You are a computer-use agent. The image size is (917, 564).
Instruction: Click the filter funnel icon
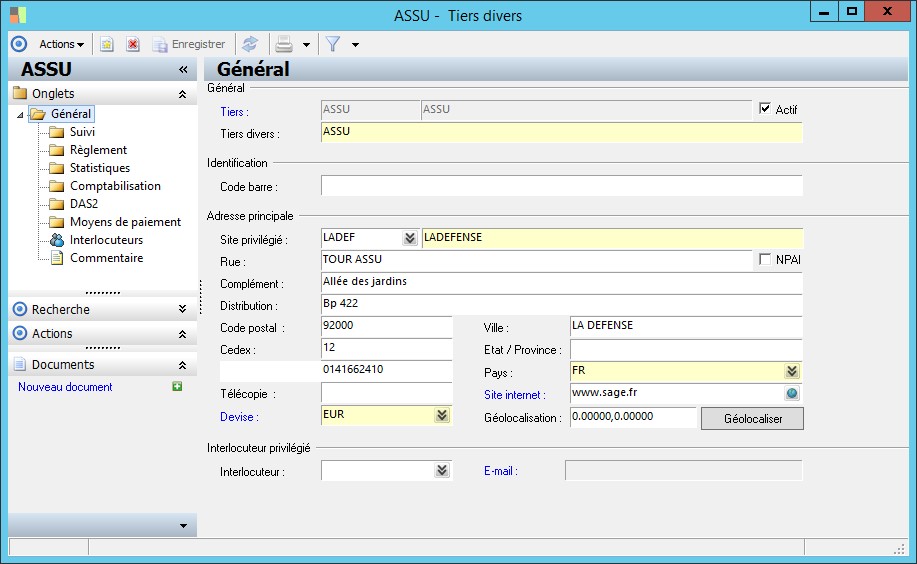(x=333, y=44)
